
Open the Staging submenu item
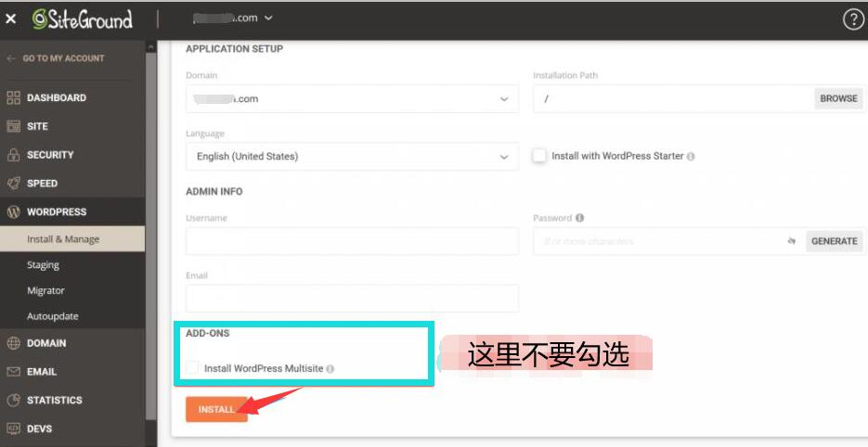(x=43, y=265)
